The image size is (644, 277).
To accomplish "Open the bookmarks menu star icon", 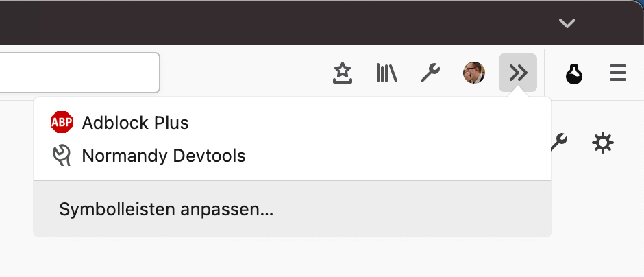I will point(343,73).
